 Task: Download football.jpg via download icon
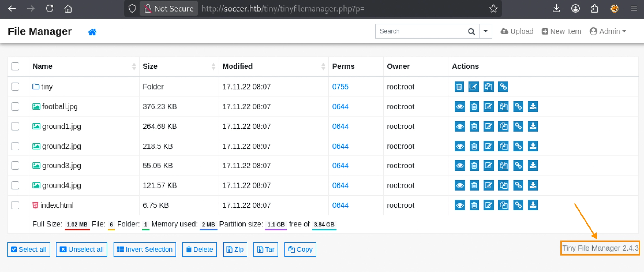click(x=533, y=106)
